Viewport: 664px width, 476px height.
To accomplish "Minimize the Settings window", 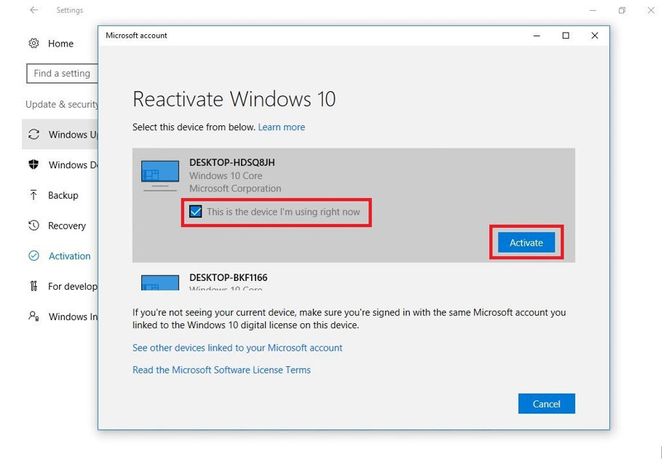I will pos(593,10).
